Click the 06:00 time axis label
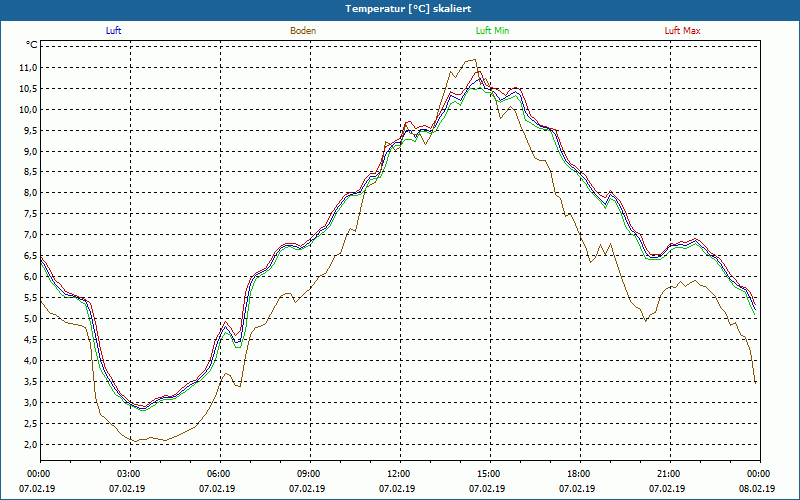 pos(219,474)
